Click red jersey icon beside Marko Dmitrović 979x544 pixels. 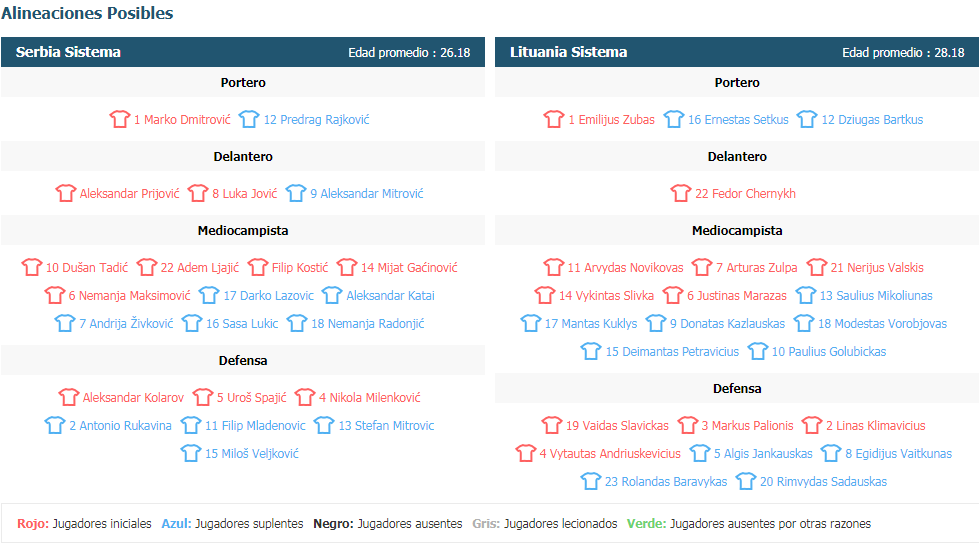tap(120, 120)
